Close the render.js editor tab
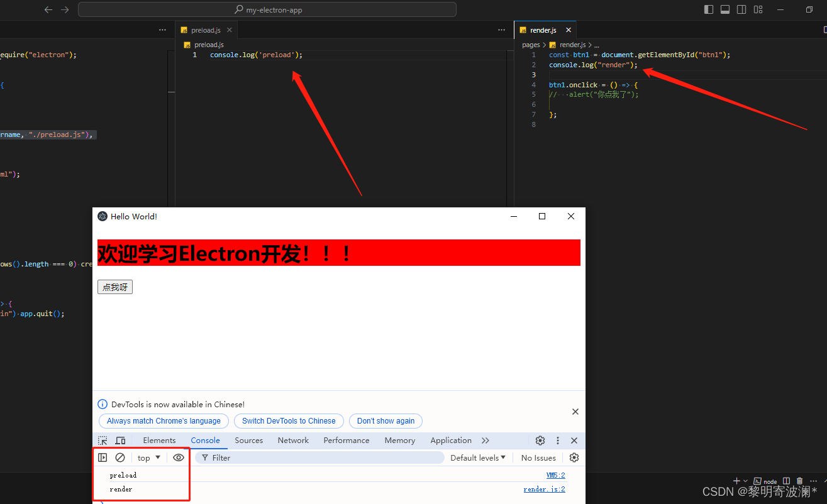Viewport: 827px width, 504px height. pos(569,30)
